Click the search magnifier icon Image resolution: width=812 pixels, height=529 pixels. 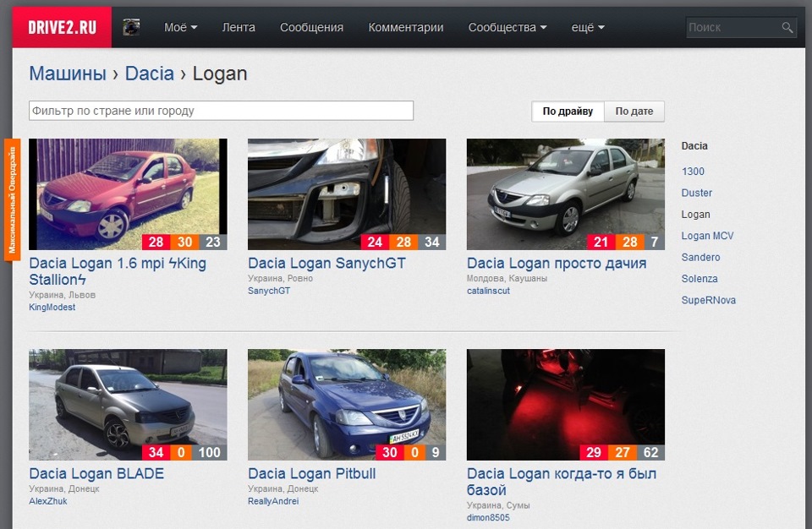[x=787, y=27]
